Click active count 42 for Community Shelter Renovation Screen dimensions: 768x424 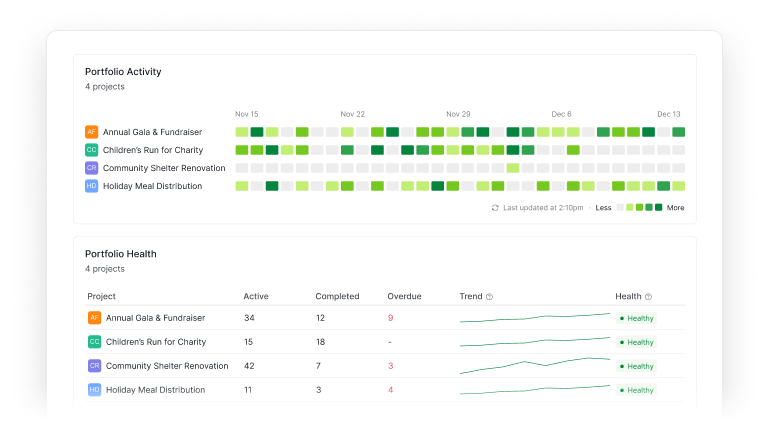pos(249,366)
